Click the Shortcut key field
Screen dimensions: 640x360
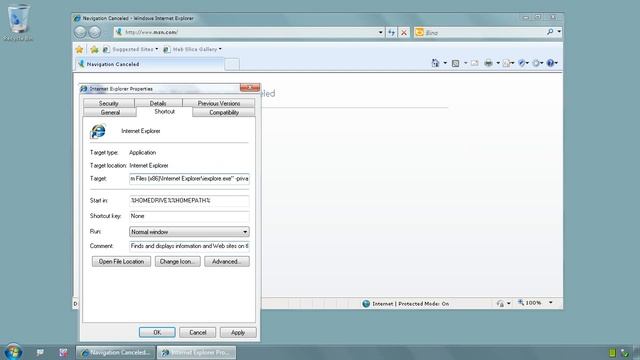click(189, 216)
